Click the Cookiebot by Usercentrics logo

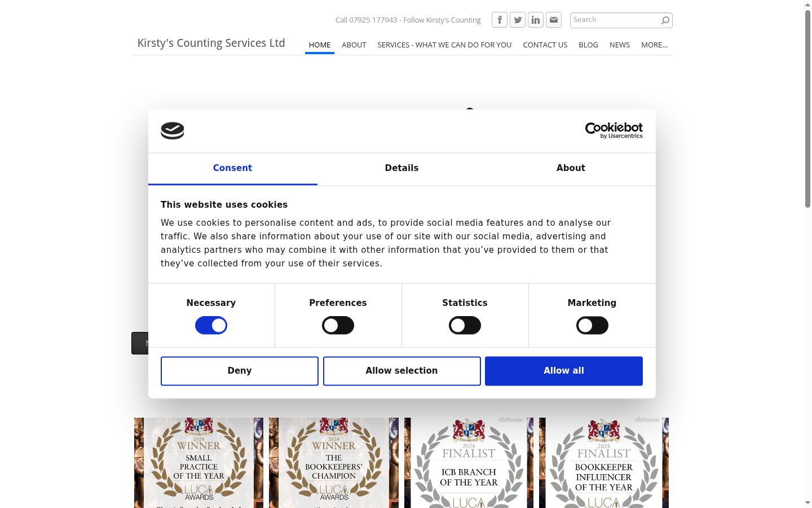coord(614,130)
